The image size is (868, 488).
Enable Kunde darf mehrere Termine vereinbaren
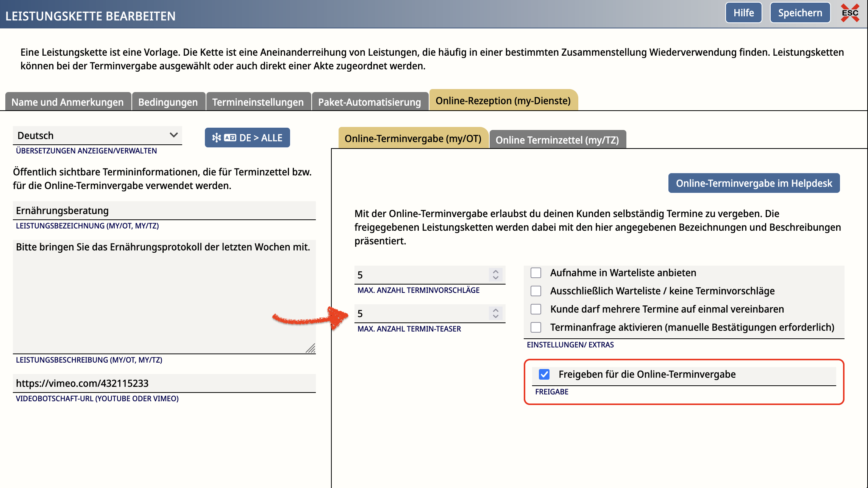click(536, 309)
